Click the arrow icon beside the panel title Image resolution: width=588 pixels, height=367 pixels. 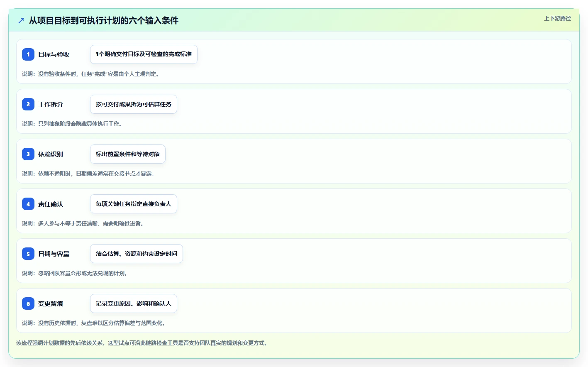(x=21, y=20)
